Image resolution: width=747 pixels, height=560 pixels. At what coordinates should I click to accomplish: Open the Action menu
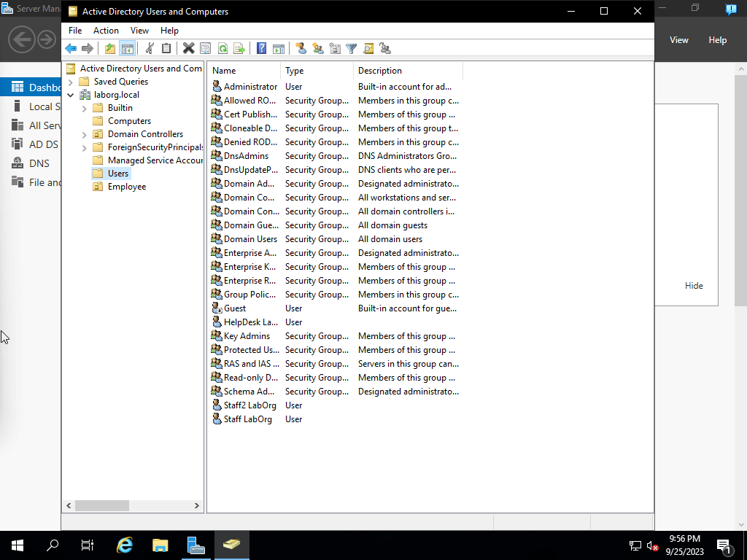106,31
